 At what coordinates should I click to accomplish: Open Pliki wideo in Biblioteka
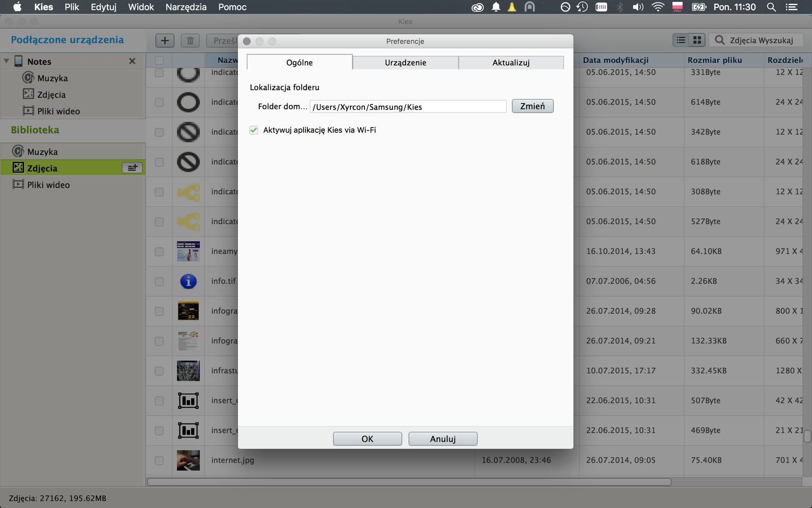point(48,185)
